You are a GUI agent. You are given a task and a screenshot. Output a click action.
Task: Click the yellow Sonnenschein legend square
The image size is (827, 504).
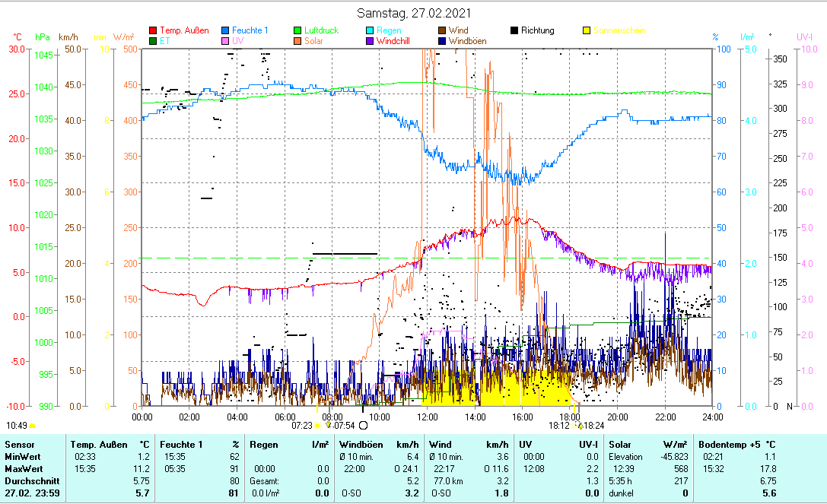587,30
